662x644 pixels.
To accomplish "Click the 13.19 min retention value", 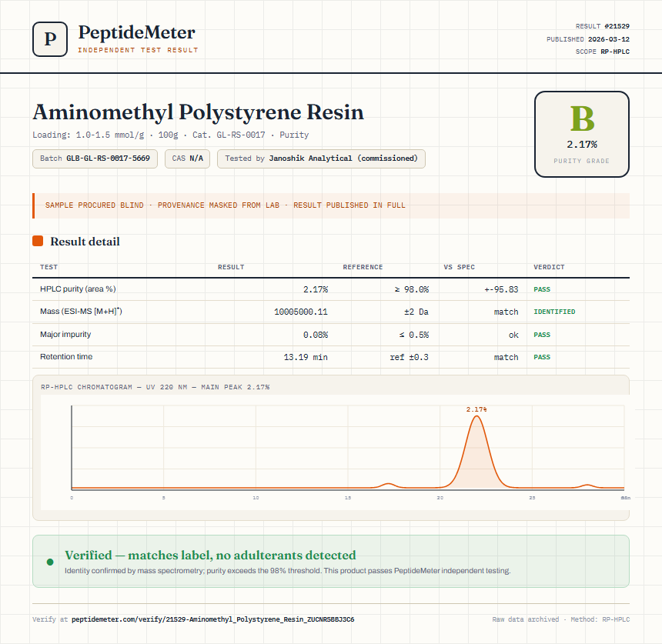I will tap(306, 357).
